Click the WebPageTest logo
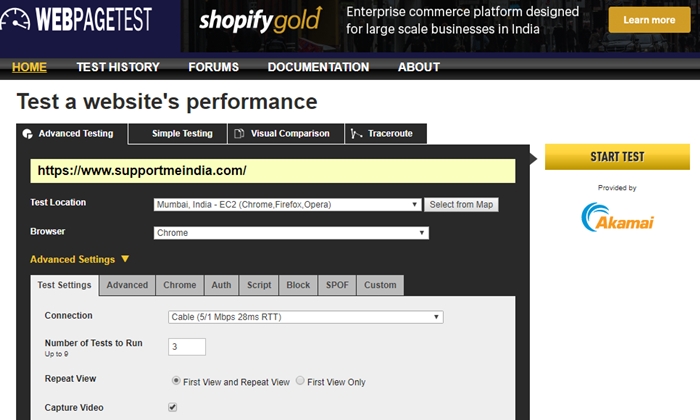 pyautogui.click(x=76, y=19)
